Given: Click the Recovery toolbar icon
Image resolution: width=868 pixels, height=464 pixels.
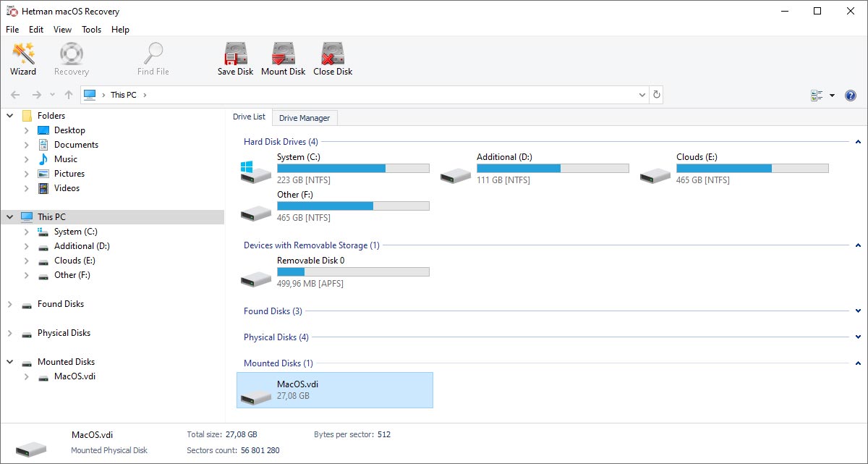Looking at the screenshot, I should [x=71, y=59].
